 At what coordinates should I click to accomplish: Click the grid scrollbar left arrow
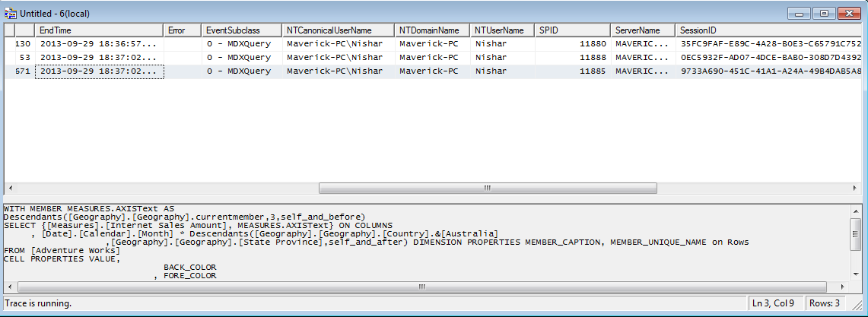tap(9, 188)
